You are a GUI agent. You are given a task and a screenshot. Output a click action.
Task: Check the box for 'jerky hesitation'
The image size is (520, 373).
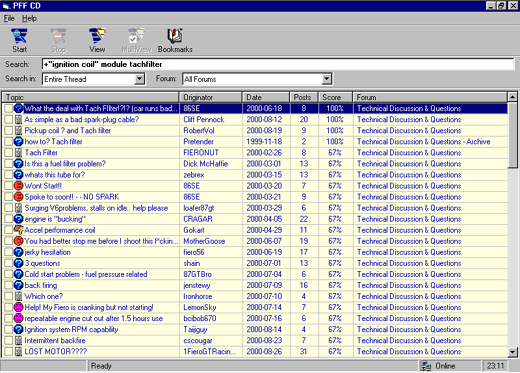coord(8,252)
